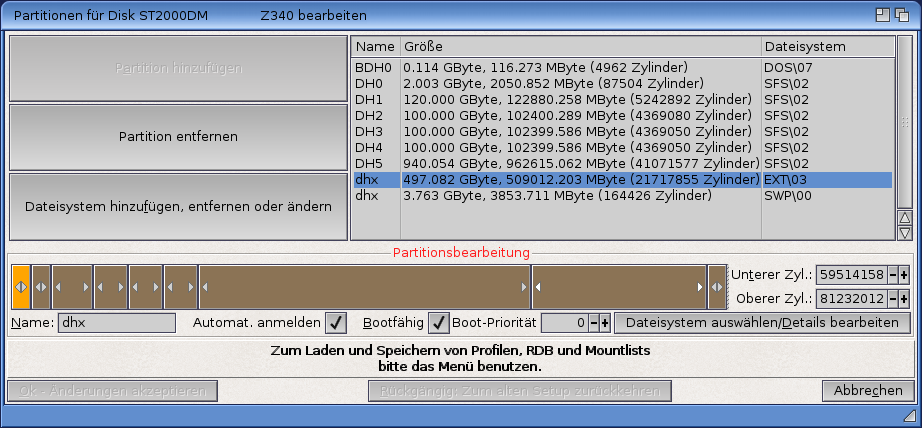Viewport: 922px width, 428px height.
Task: Select the largest partition block in the bar
Action: coord(364,287)
